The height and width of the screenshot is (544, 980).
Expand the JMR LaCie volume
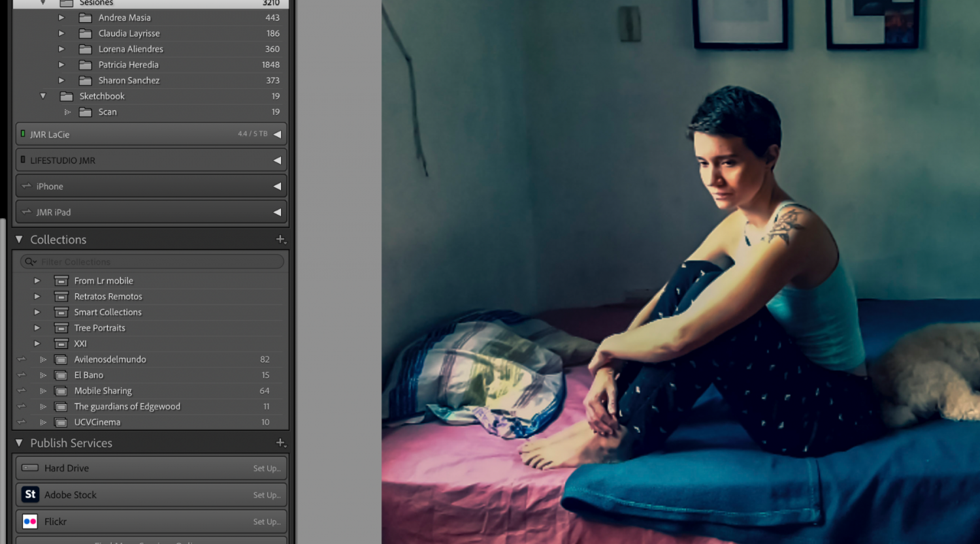278,134
